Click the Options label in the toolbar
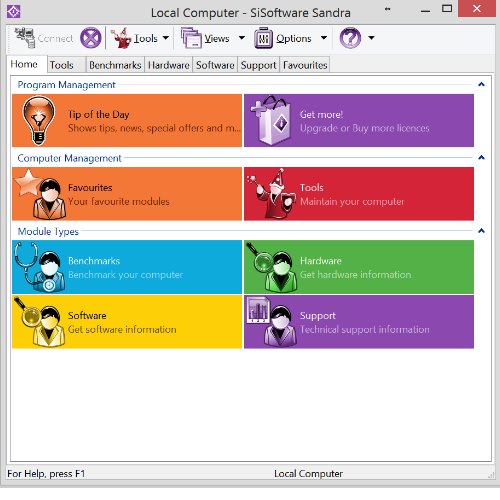This screenshot has height=500, width=500. (x=294, y=39)
